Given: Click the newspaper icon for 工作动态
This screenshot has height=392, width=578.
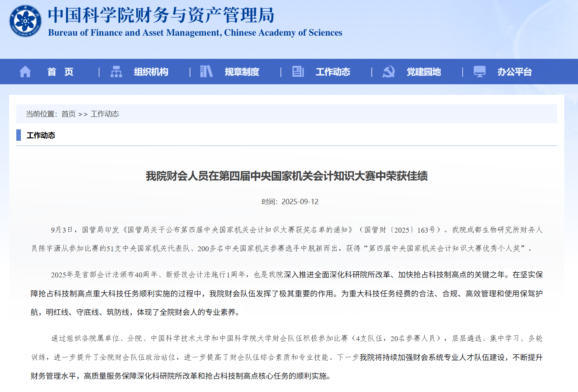Looking at the screenshot, I should coord(298,71).
